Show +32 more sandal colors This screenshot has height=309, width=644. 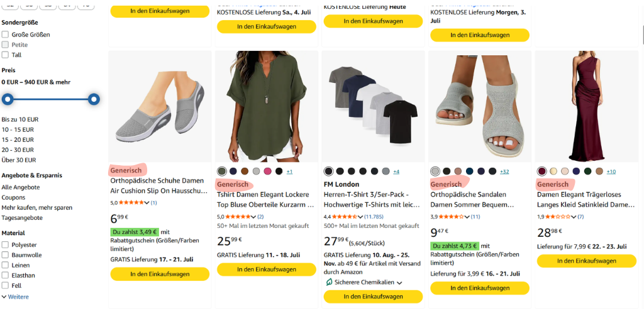pyautogui.click(x=504, y=171)
